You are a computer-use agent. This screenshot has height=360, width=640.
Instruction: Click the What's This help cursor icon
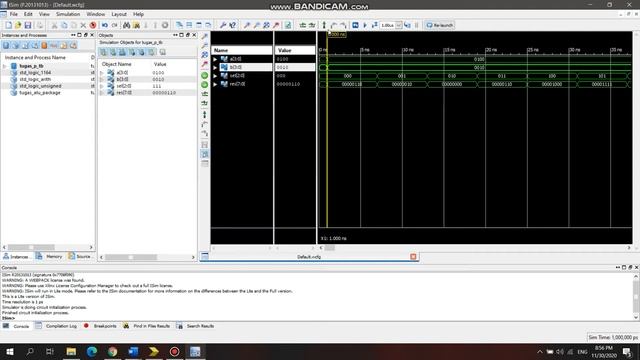(x=233, y=25)
